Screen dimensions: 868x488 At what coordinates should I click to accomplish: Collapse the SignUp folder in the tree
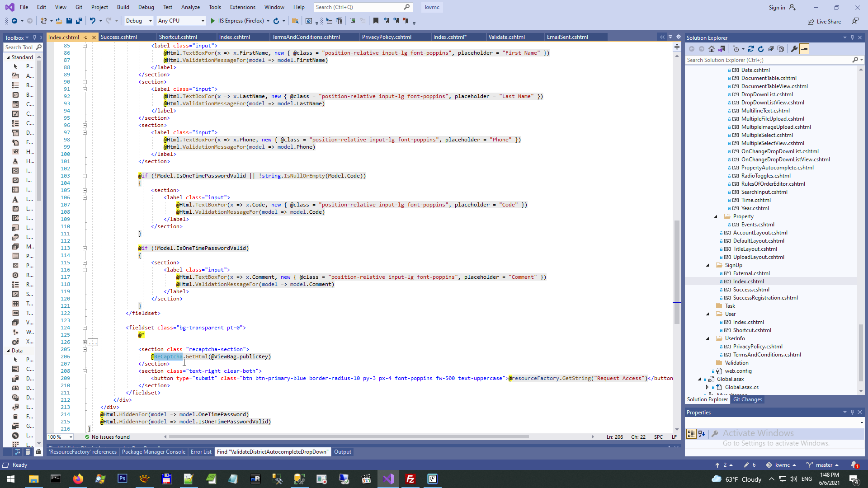click(x=708, y=265)
